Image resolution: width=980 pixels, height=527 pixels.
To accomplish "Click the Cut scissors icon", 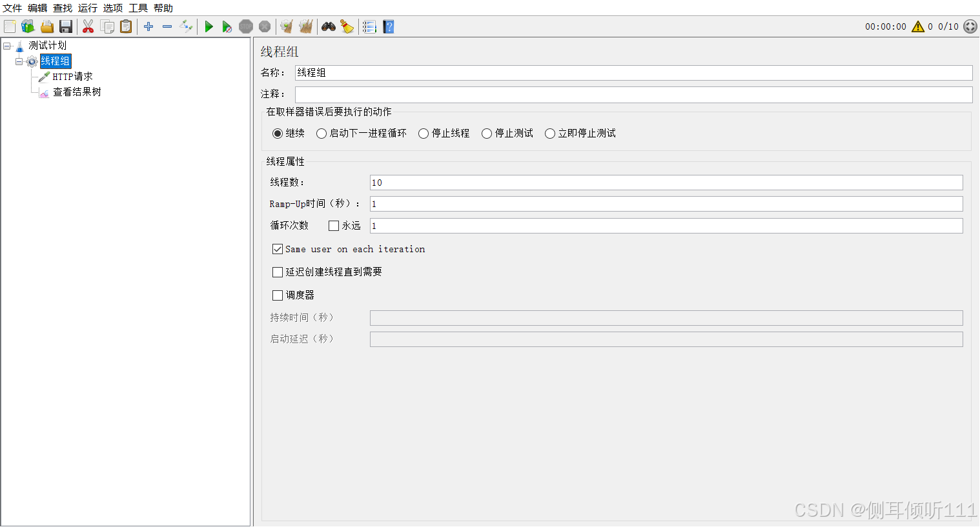I will pyautogui.click(x=88, y=26).
